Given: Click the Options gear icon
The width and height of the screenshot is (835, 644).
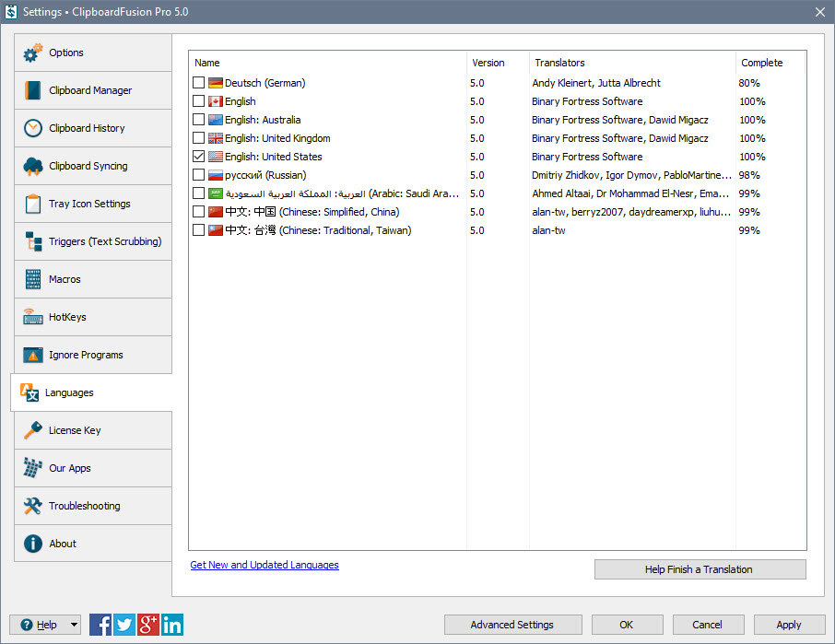Looking at the screenshot, I should tap(33, 53).
